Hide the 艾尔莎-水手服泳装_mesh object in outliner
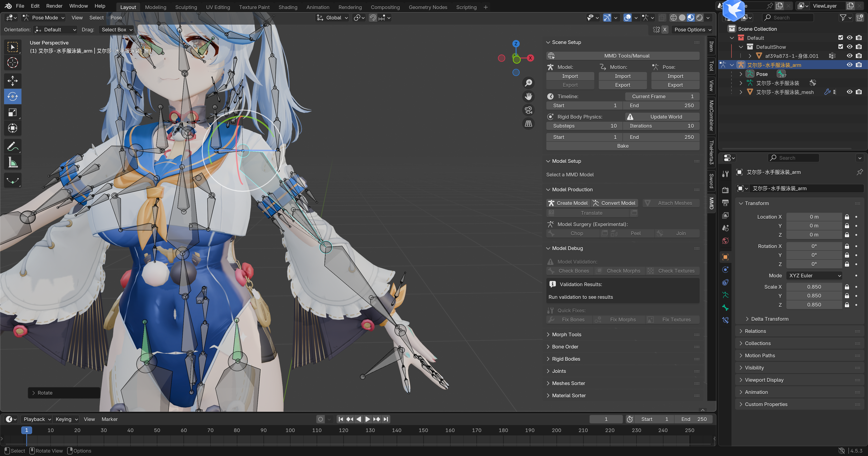The width and height of the screenshot is (868, 456). coord(849,92)
